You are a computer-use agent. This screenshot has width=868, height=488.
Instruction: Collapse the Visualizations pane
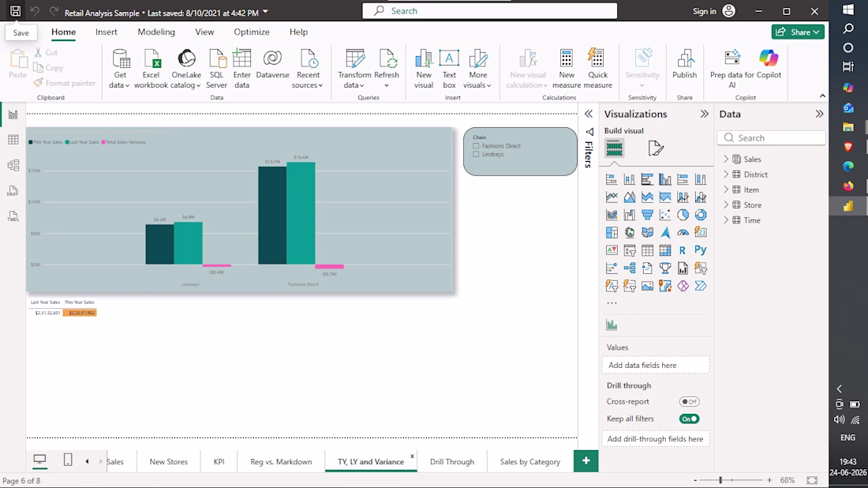coord(704,114)
